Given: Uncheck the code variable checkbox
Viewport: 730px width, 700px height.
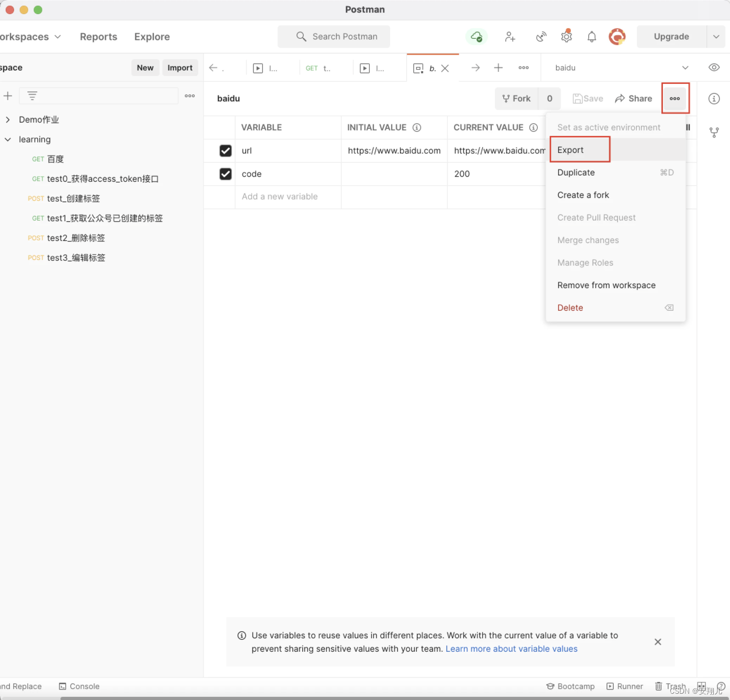Looking at the screenshot, I should [x=226, y=174].
